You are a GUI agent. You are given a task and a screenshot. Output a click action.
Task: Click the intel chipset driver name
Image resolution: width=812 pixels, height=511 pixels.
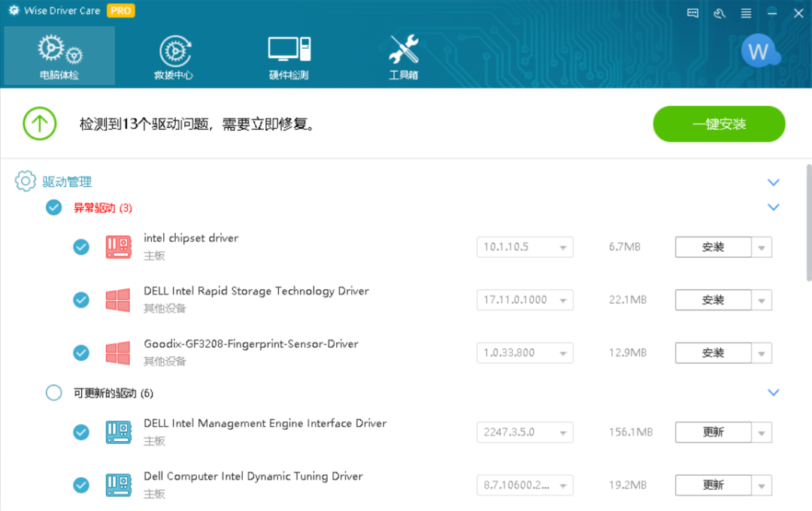190,238
